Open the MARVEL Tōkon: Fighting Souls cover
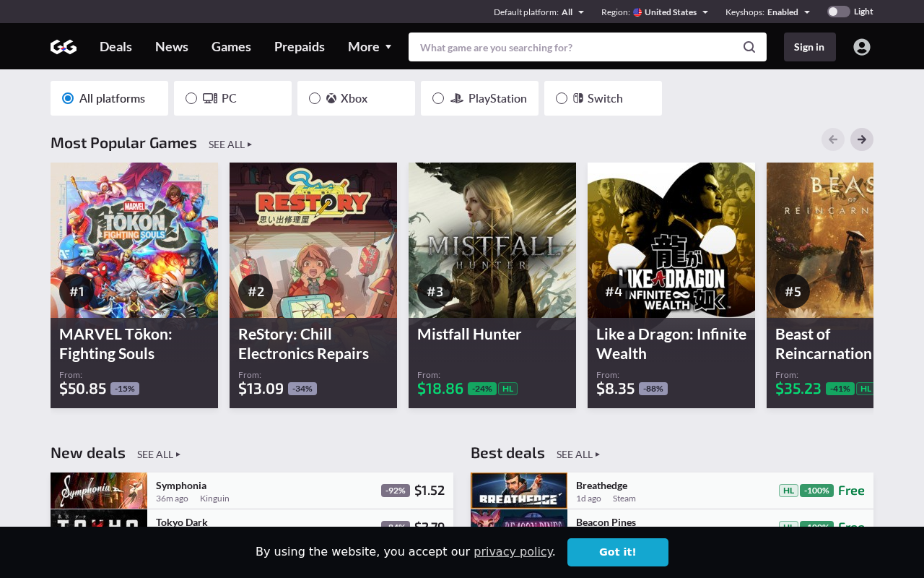Screen dimensions: 924x578 [x=134, y=240]
